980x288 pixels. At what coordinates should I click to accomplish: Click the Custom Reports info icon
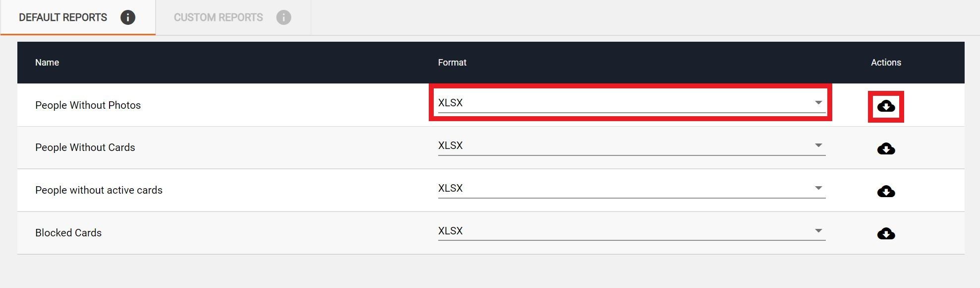(x=284, y=17)
